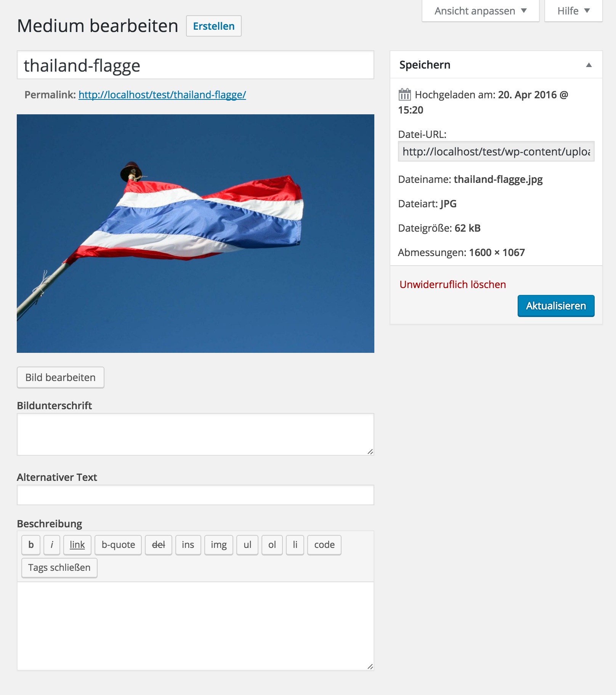Click the Thailand flag image preview
This screenshot has height=695, width=616.
tap(195, 233)
